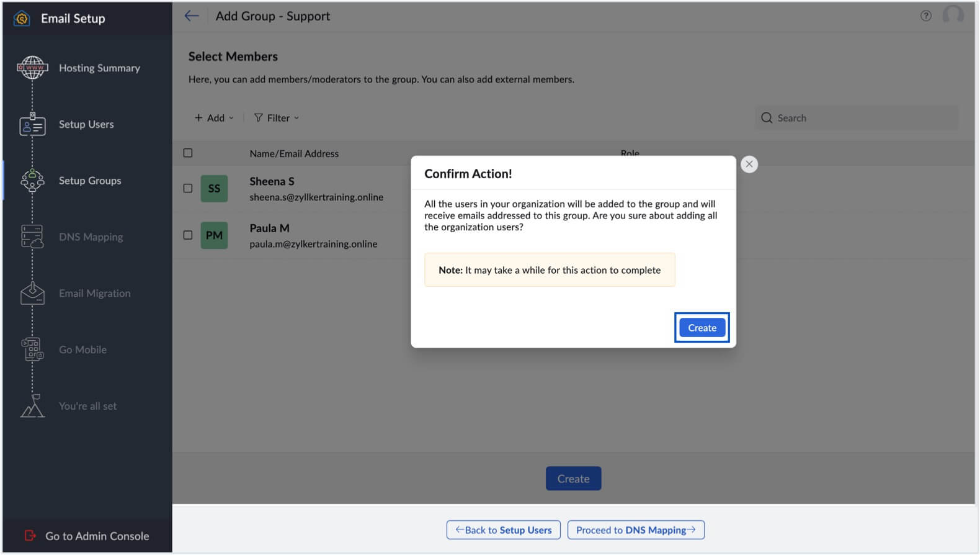Click the Email Migration envelope icon

point(32,294)
